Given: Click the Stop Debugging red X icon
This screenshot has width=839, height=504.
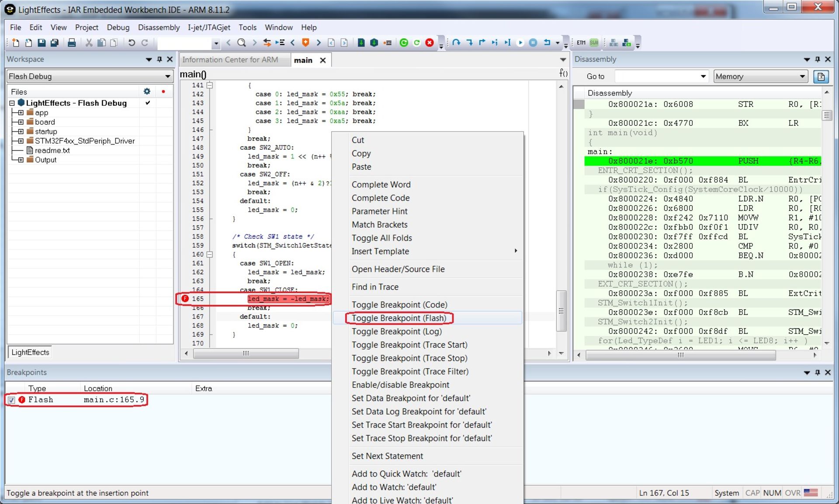Looking at the screenshot, I should click(430, 42).
